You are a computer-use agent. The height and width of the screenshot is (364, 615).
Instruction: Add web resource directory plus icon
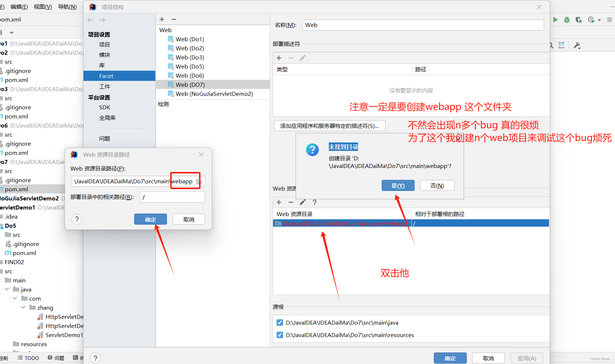279,202
